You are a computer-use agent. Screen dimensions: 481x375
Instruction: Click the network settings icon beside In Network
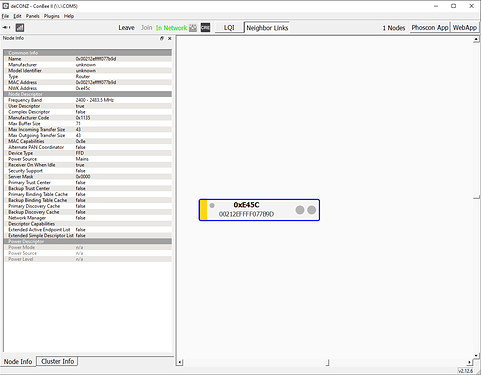pyautogui.click(x=193, y=28)
